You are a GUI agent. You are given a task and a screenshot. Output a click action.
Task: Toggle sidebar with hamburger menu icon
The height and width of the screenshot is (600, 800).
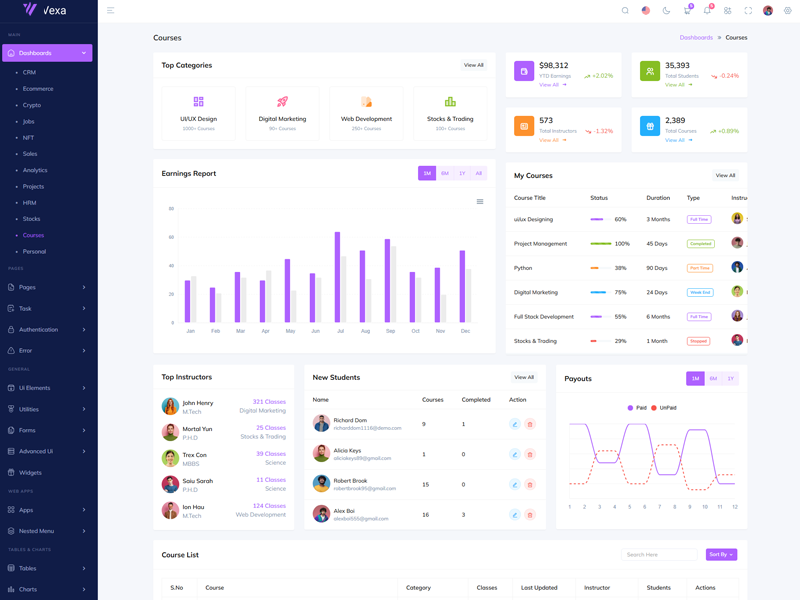pyautogui.click(x=110, y=11)
